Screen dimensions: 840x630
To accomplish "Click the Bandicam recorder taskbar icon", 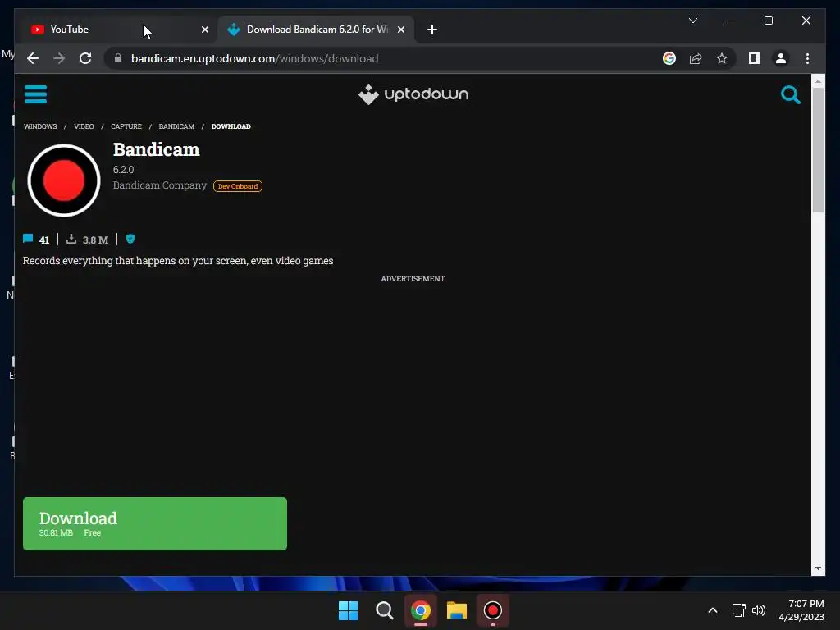I will [x=493, y=610].
